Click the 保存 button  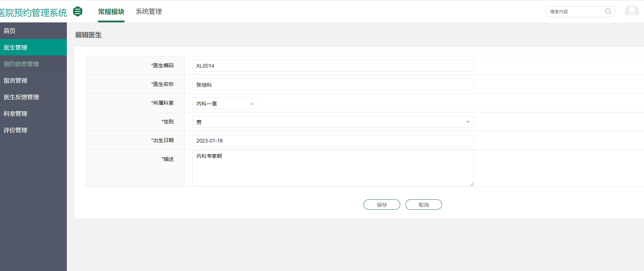(x=381, y=205)
